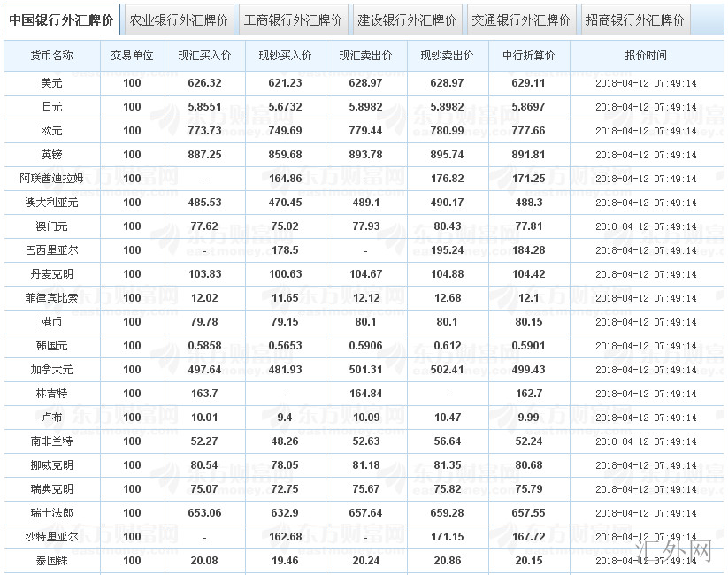This screenshot has height=575, width=728.
Task: Click the 报价时间 column header
Action: click(647, 56)
